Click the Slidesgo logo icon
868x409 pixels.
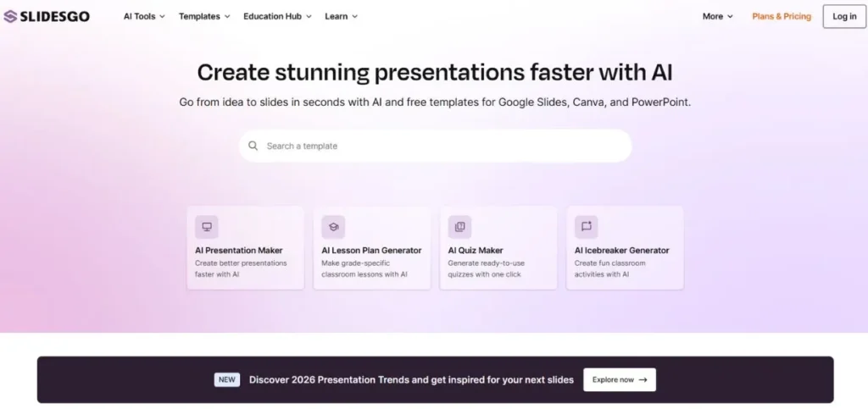click(10, 17)
